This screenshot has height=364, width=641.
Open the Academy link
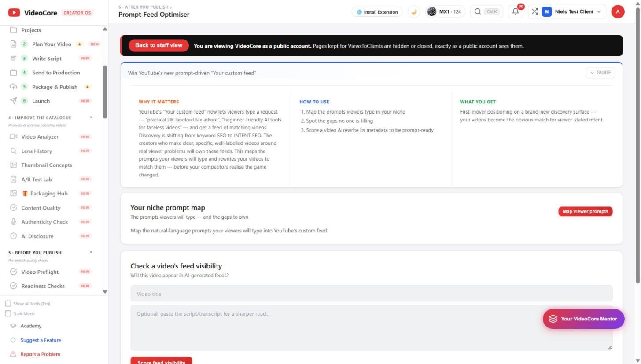pos(31,326)
